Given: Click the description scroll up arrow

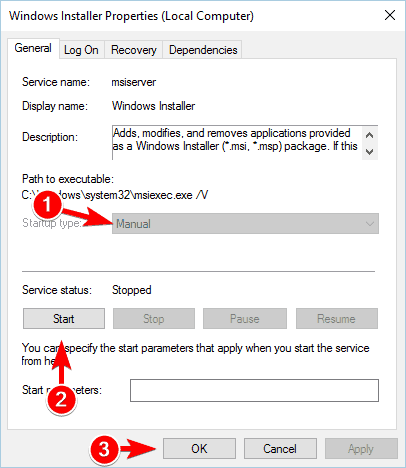Looking at the screenshot, I should [x=369, y=135].
